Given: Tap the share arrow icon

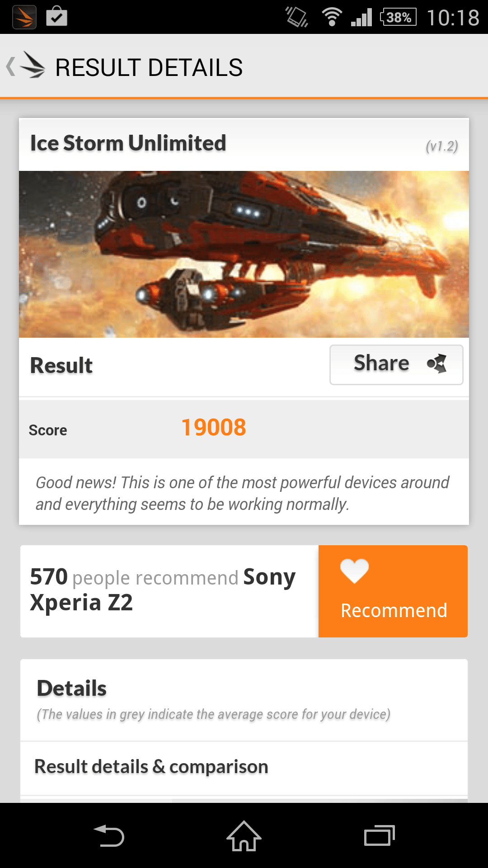Looking at the screenshot, I should pyautogui.click(x=436, y=363).
